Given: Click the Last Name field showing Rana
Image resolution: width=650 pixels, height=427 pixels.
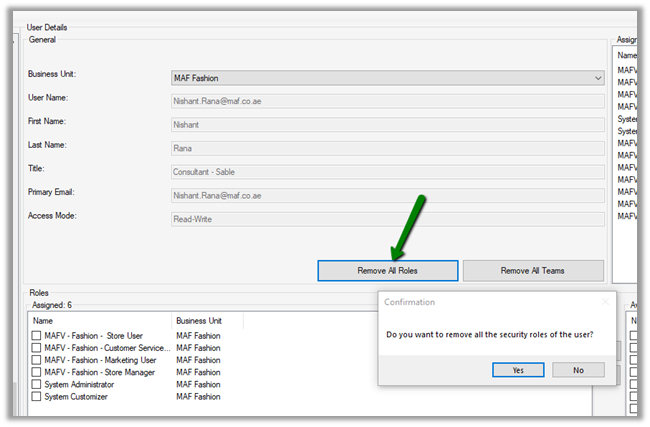Looking at the screenshot, I should pos(388,148).
